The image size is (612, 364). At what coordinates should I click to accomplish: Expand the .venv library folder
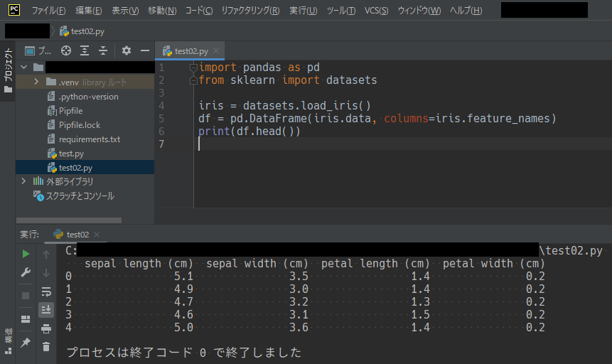(36, 82)
